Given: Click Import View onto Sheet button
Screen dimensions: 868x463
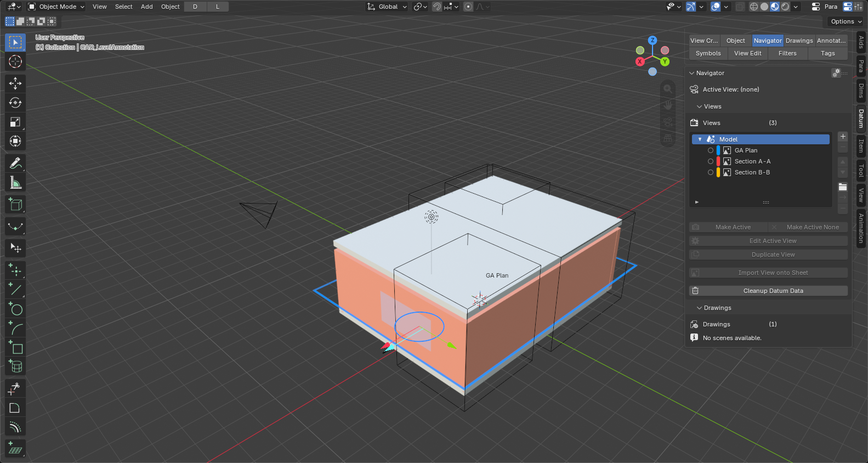Looking at the screenshot, I should [x=768, y=273].
